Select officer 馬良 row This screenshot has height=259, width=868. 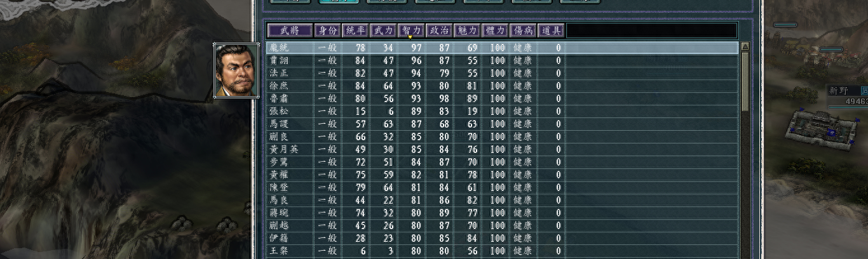502,200
